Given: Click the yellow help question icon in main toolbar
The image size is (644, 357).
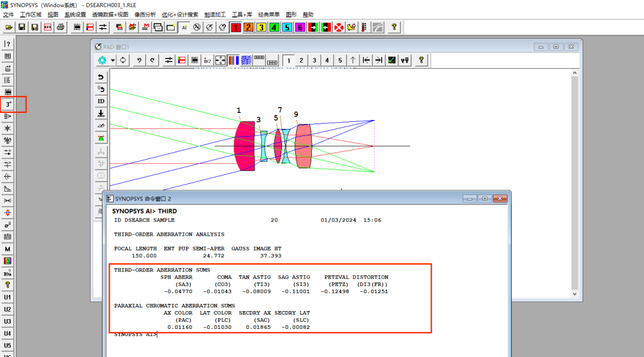Looking at the screenshot, I should (394, 27).
